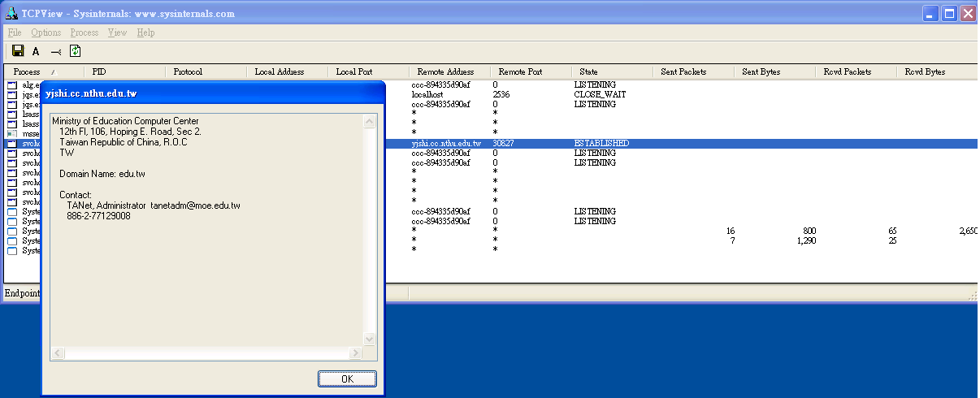Image resolution: width=980 pixels, height=398 pixels.
Task: Toggle the resolve addresses 'A' toolbar icon
Action: (x=36, y=51)
